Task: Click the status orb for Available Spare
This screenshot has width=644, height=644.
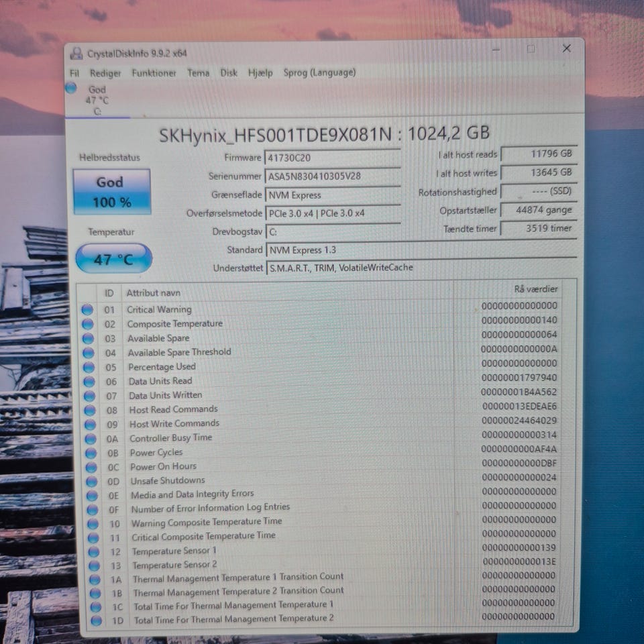Action: point(88,338)
